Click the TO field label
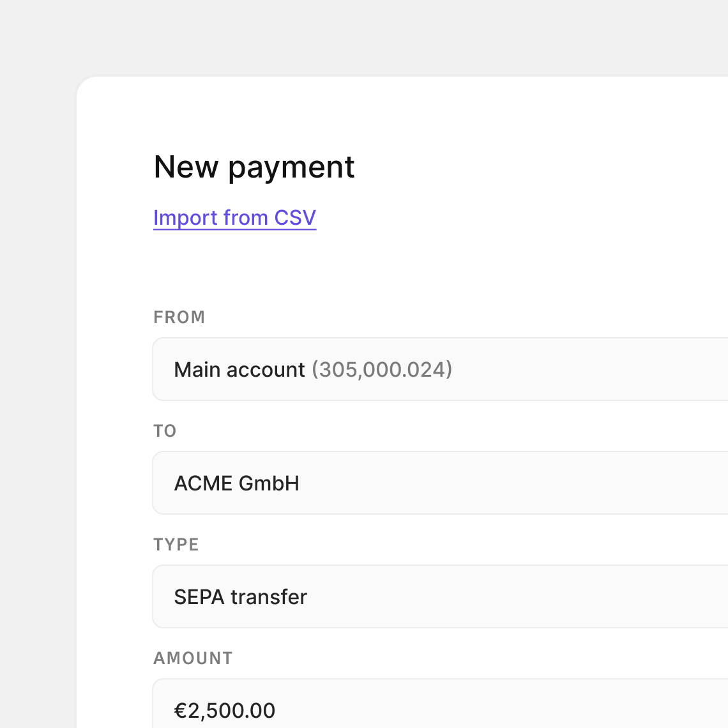The image size is (728, 728). (165, 431)
